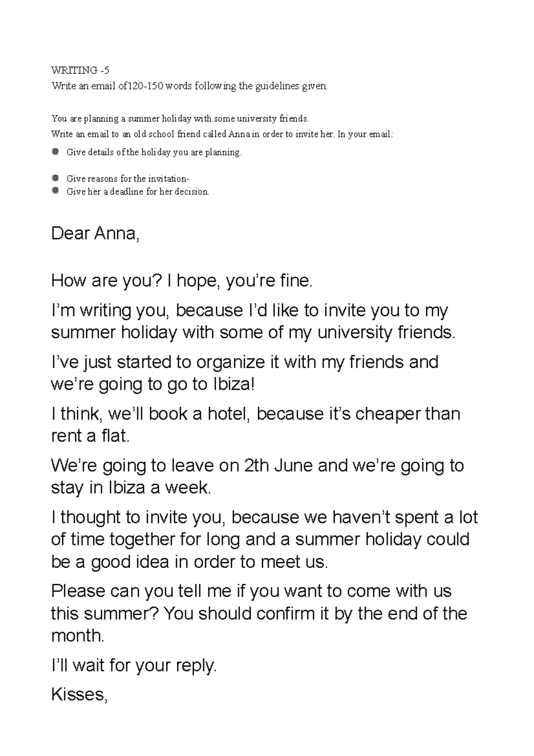Click the instruction "Write an email of 120-150 words"
534x756 pixels.
pos(189,86)
